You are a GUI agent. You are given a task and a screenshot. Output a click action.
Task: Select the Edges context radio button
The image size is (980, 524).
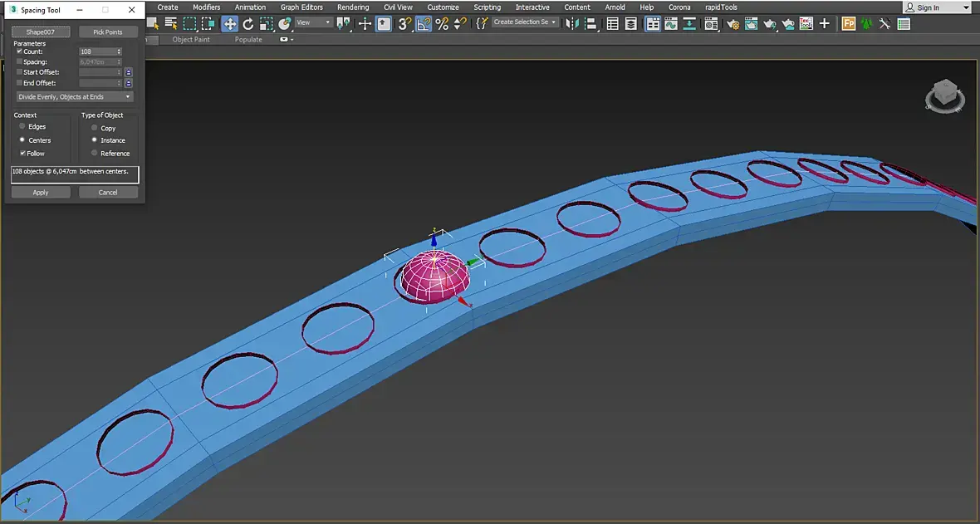22,126
